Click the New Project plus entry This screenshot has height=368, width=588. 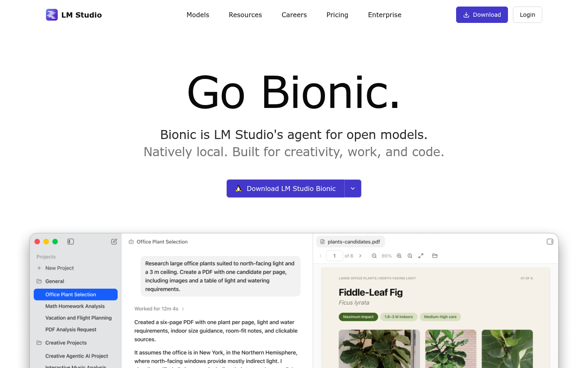[x=55, y=268]
